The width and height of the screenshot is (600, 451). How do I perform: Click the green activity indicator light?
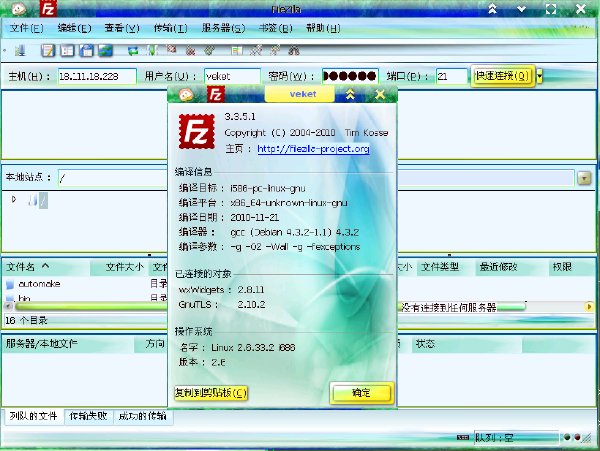pos(567,437)
